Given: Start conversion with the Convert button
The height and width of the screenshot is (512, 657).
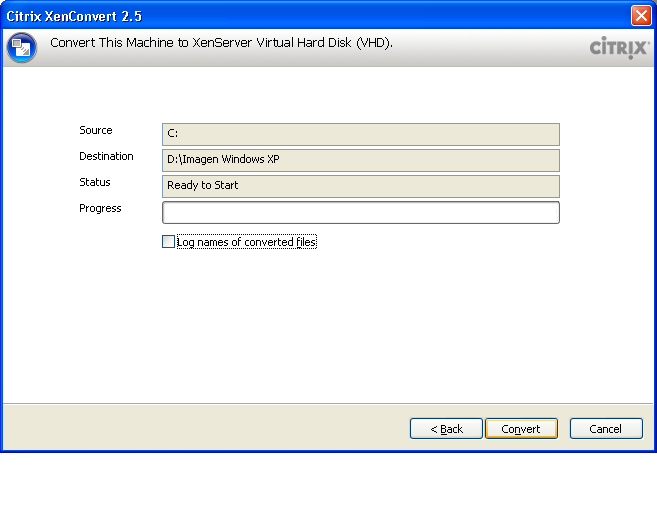Looking at the screenshot, I should (521, 429).
